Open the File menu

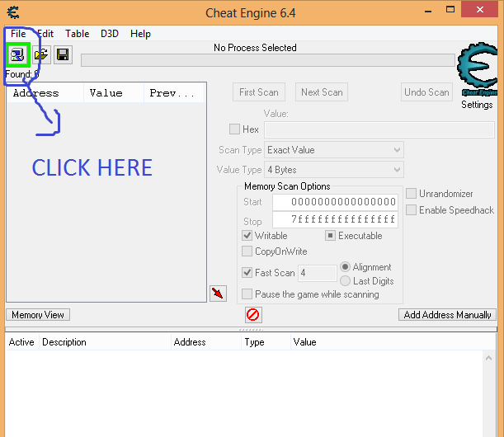point(18,34)
